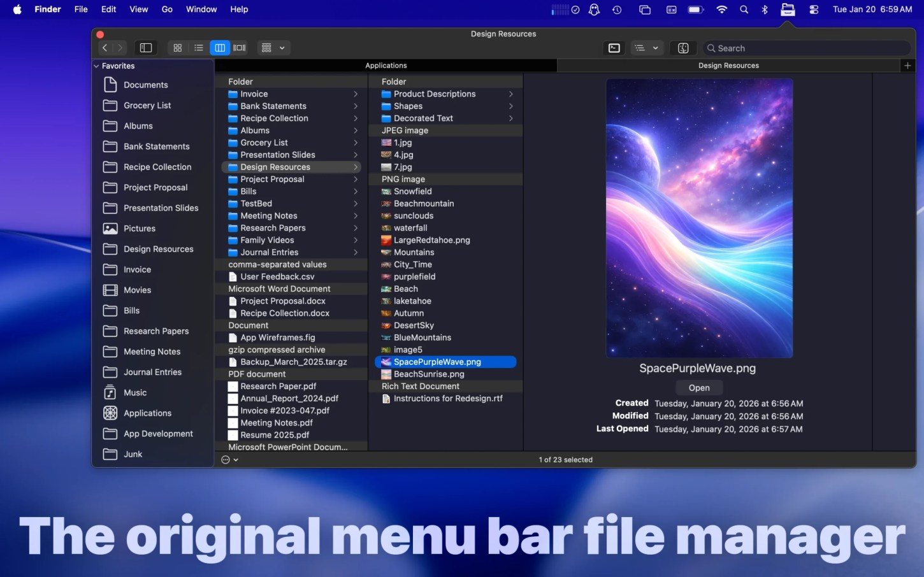The width and height of the screenshot is (924, 577).
Task: Switch to the Applications tab
Action: pyautogui.click(x=386, y=65)
